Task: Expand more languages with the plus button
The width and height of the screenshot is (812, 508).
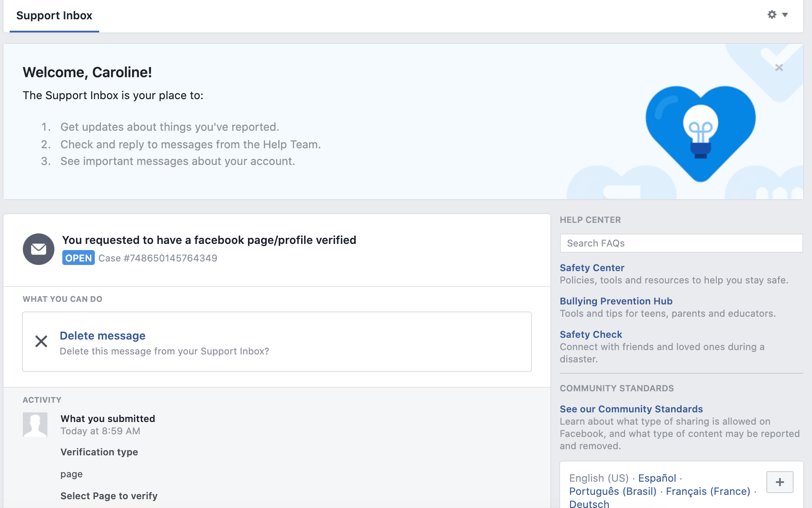Action: pos(780,482)
